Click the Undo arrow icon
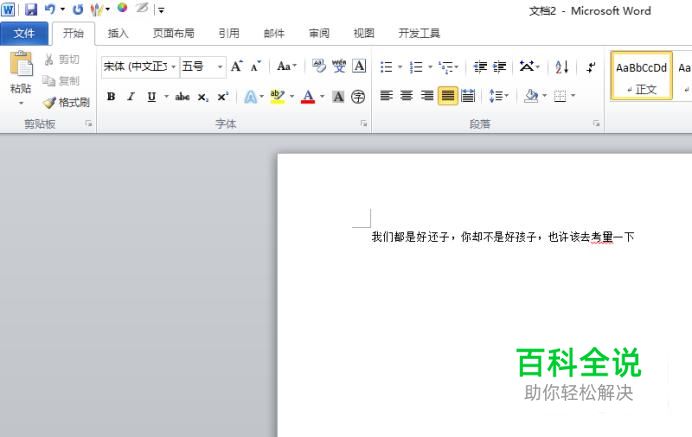Image resolution: width=692 pixels, height=437 pixels. coord(50,9)
